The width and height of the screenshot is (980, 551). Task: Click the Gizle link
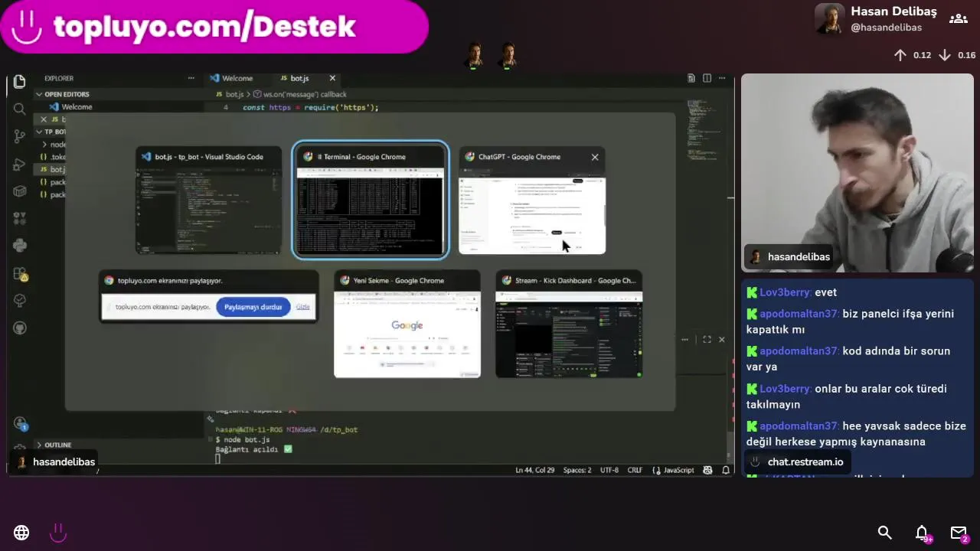pos(303,307)
